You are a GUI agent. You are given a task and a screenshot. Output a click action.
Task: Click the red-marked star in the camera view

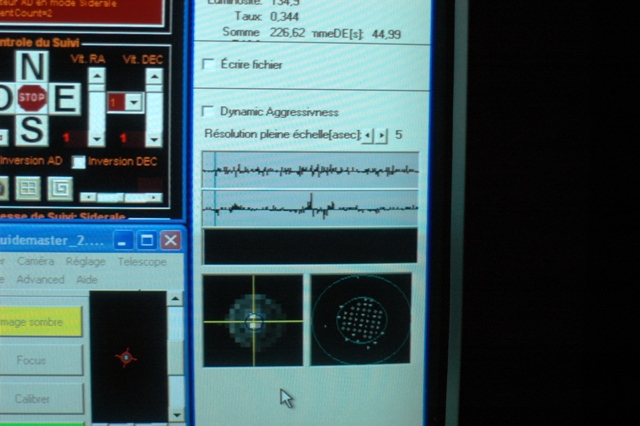(x=126, y=358)
